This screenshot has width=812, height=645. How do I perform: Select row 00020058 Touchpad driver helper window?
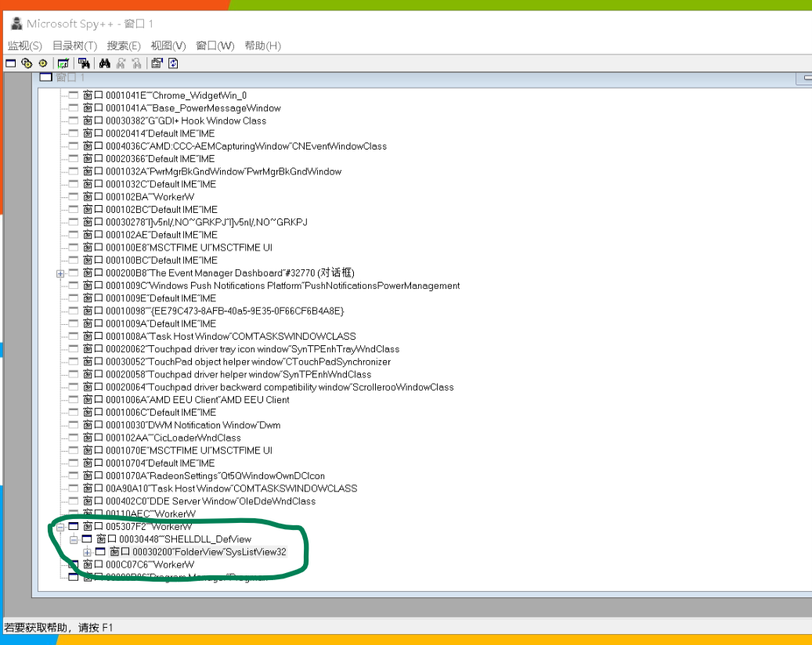tap(227, 374)
